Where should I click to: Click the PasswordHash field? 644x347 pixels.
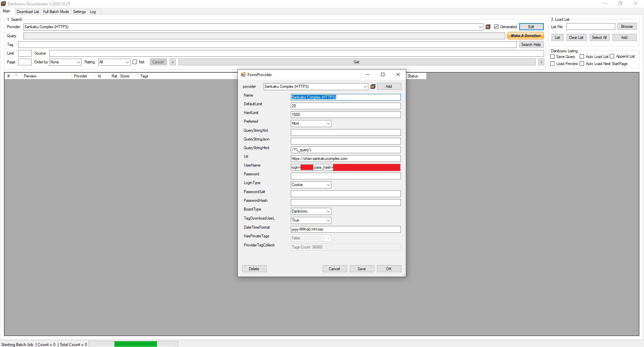[345, 203]
